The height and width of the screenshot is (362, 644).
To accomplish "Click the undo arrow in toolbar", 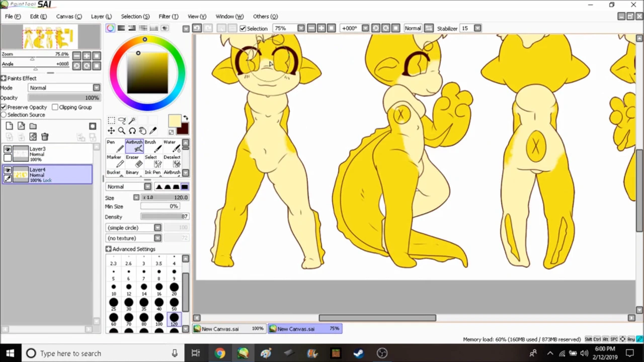I will pyautogui.click(x=197, y=28).
